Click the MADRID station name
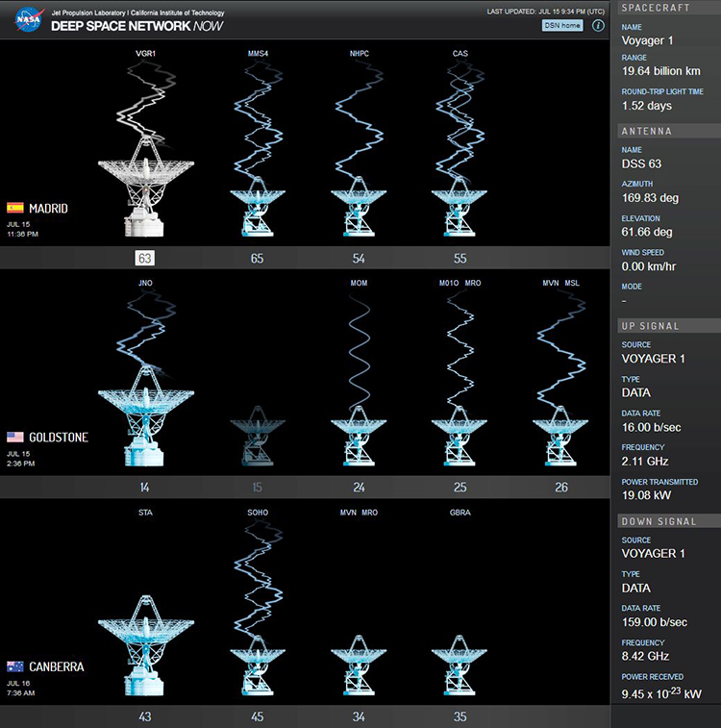Screen dimensions: 721x728 coord(48,209)
